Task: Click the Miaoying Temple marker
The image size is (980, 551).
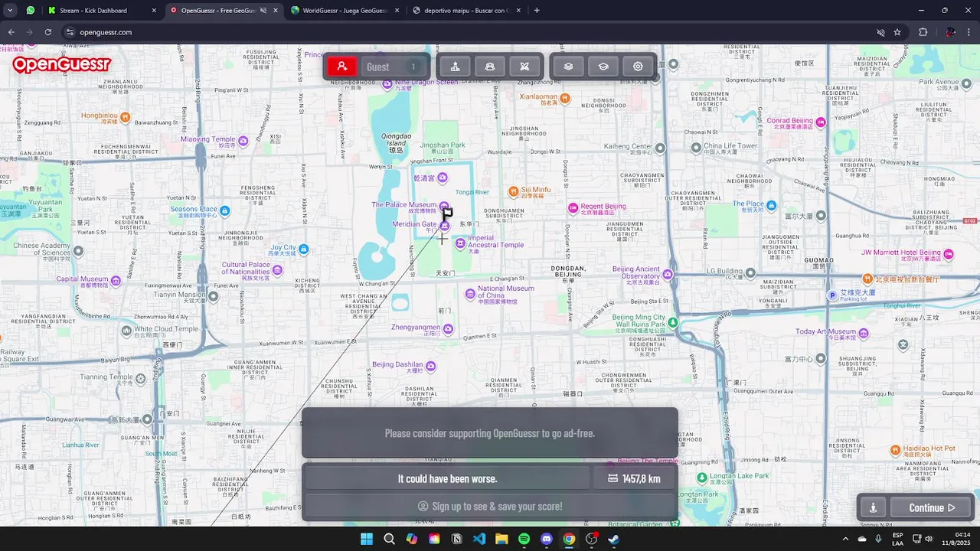Action: (243, 141)
